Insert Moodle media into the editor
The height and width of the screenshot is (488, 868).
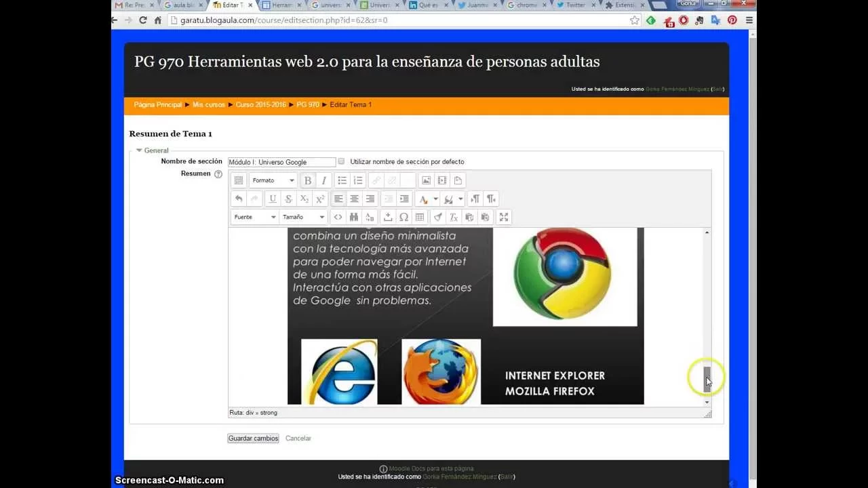tap(442, 180)
